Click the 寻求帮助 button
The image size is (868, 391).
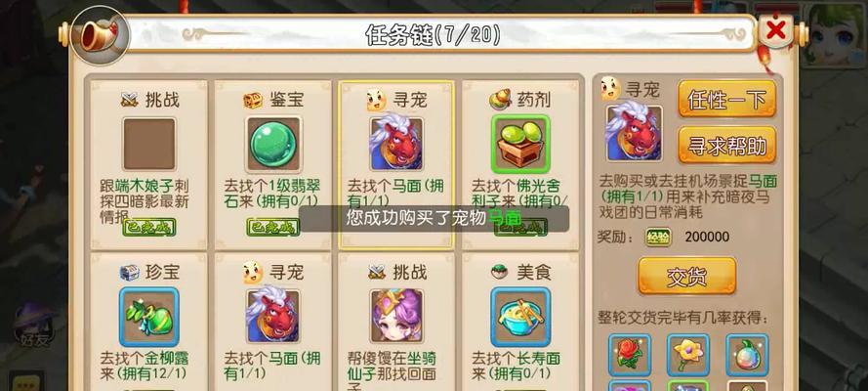[x=726, y=146]
